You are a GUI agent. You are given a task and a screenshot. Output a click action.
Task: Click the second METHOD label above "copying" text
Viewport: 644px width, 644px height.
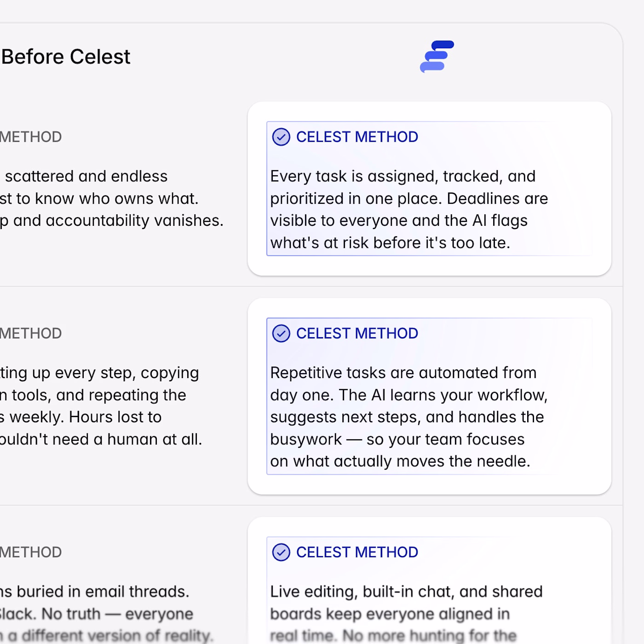click(31, 333)
